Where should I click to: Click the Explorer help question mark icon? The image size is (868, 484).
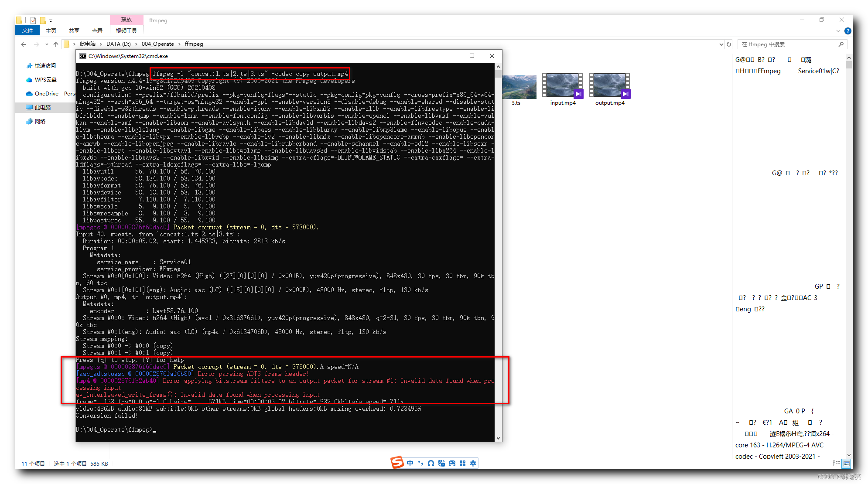click(847, 31)
